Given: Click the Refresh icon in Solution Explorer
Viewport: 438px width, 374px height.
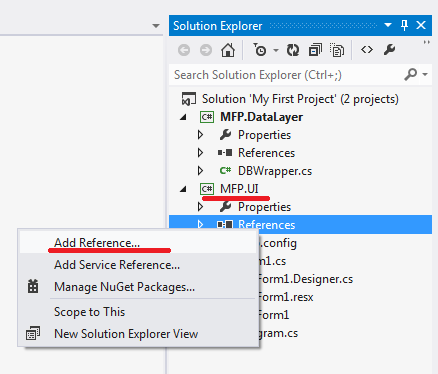Looking at the screenshot, I should tap(293, 50).
